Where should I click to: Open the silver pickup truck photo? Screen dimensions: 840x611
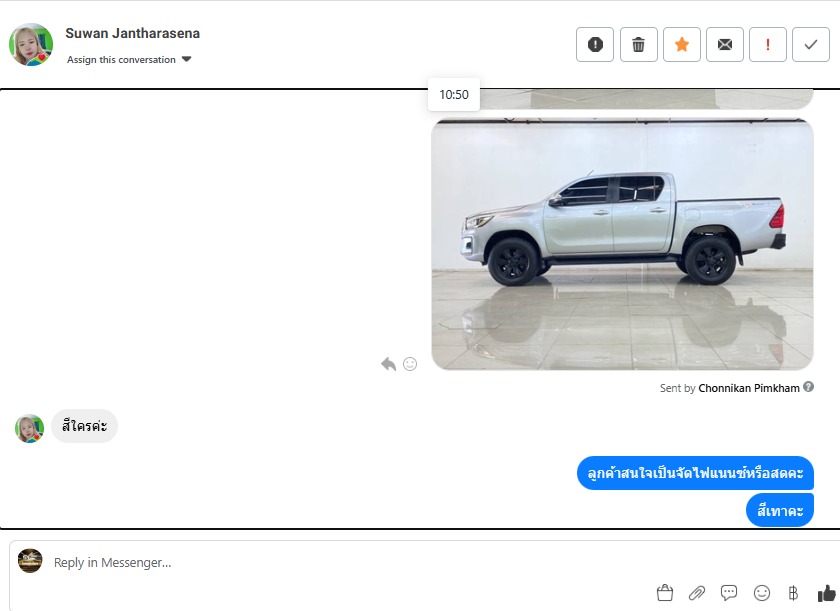[x=622, y=244]
